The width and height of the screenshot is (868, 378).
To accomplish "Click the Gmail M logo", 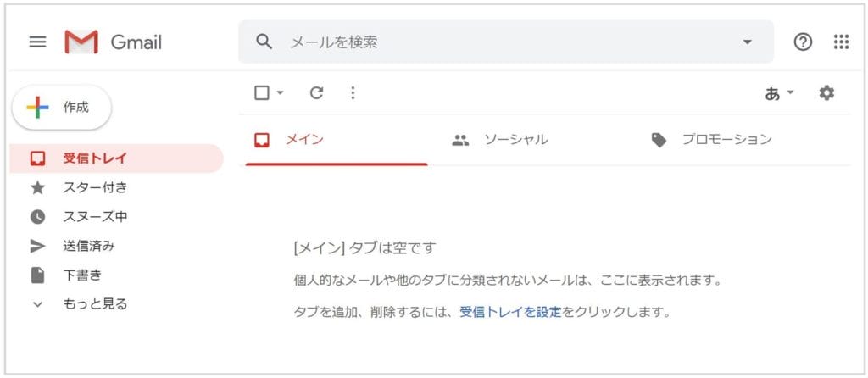I will point(81,42).
